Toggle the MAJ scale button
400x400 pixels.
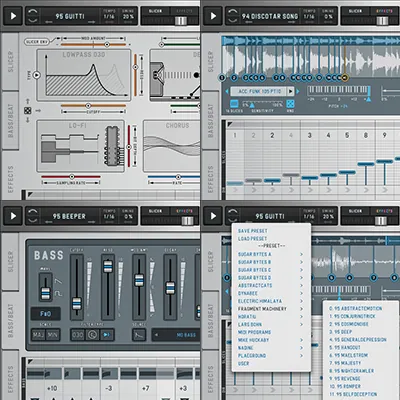(x=38, y=335)
